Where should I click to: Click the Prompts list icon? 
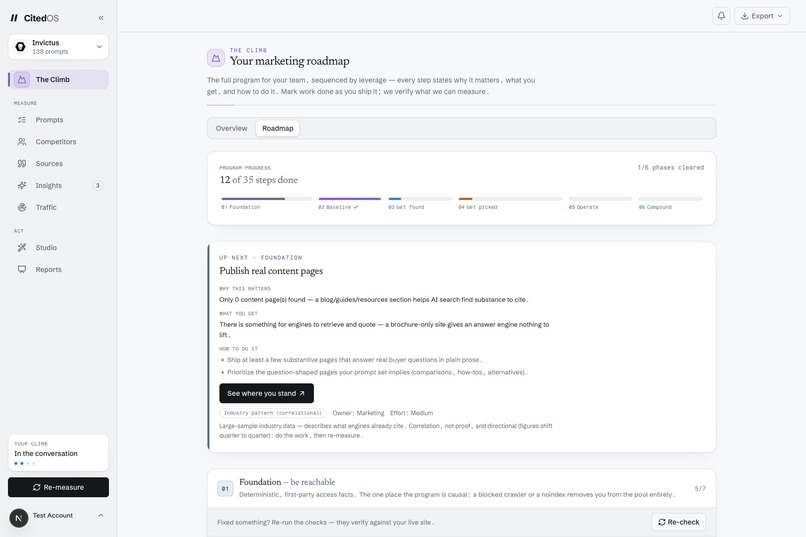click(x=22, y=120)
